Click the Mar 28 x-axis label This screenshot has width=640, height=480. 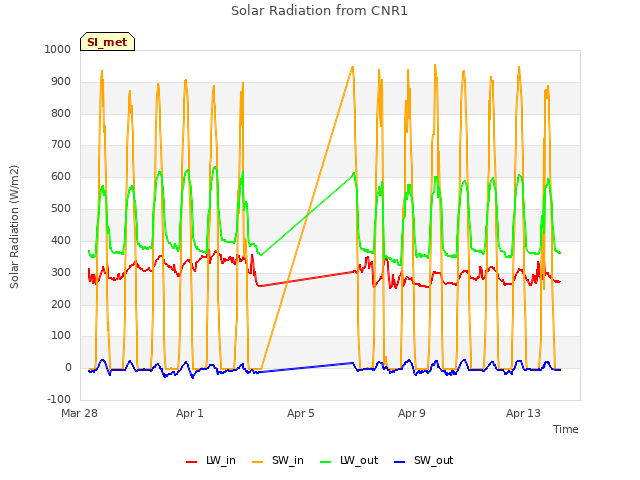coord(80,413)
